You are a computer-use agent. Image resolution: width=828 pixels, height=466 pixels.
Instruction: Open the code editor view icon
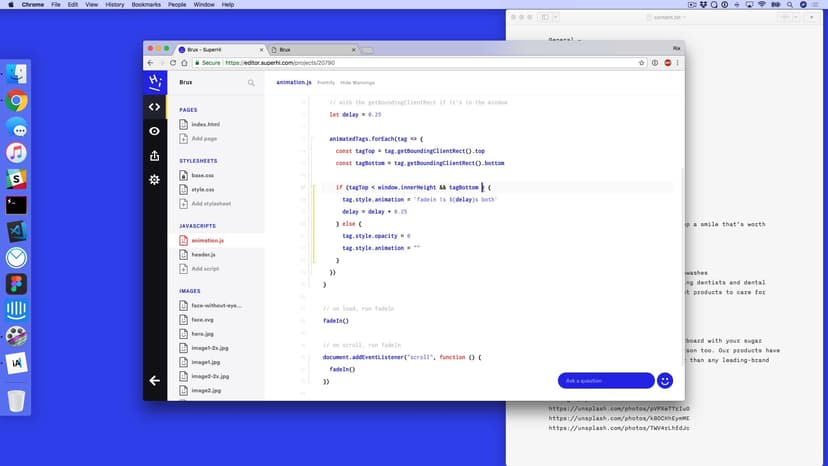[154, 107]
